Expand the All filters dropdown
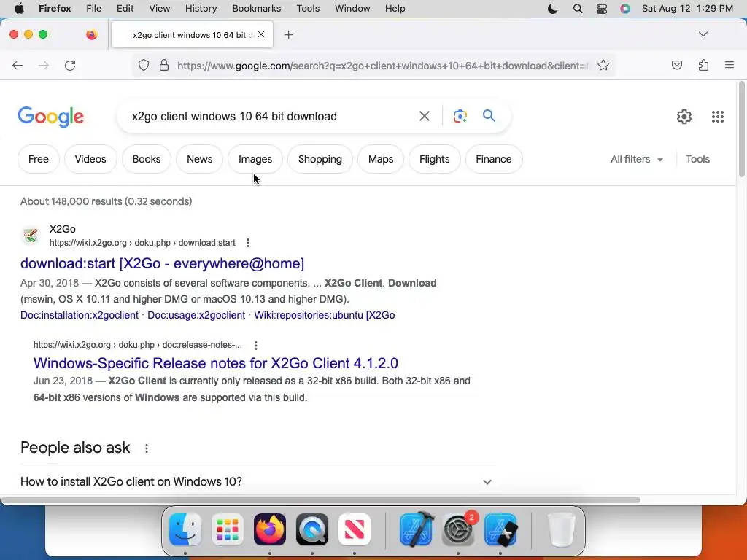This screenshot has height=560, width=747. click(636, 159)
